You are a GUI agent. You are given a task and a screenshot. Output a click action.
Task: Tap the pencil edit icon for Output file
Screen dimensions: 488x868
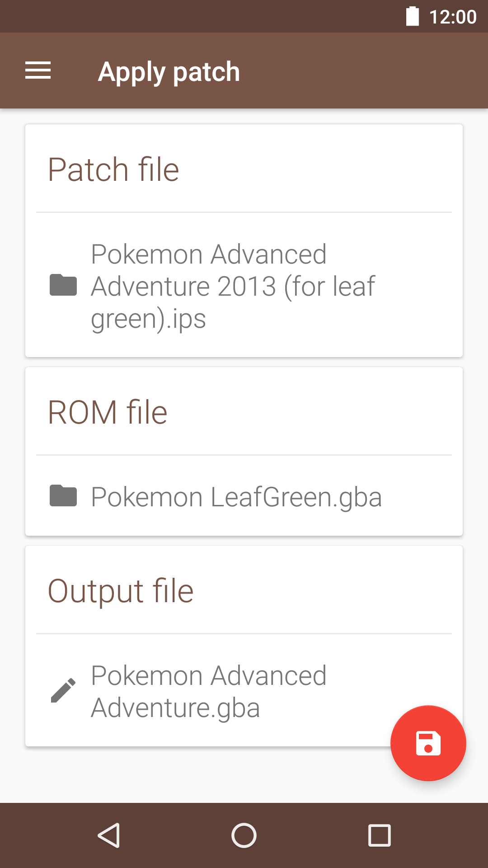point(63,690)
